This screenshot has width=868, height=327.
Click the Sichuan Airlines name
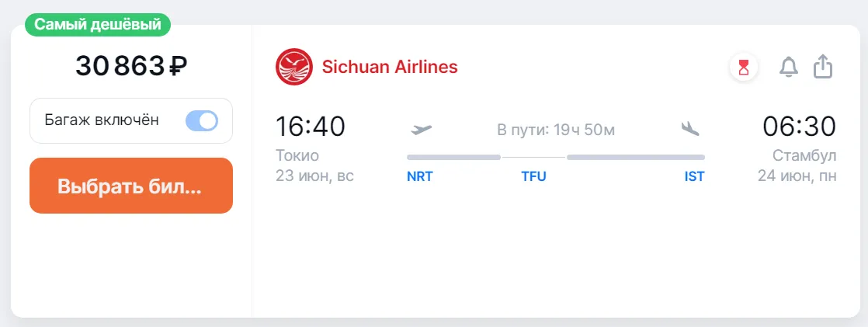(x=390, y=67)
